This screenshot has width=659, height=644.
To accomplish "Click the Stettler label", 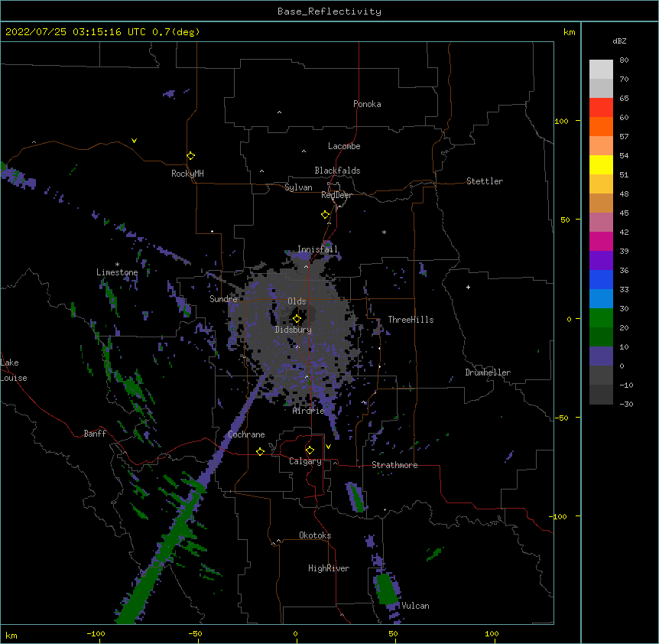I will click(x=485, y=181).
